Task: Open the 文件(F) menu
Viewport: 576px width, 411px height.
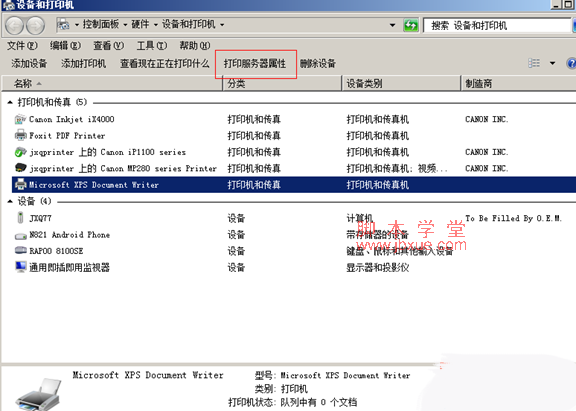Action: pos(22,46)
